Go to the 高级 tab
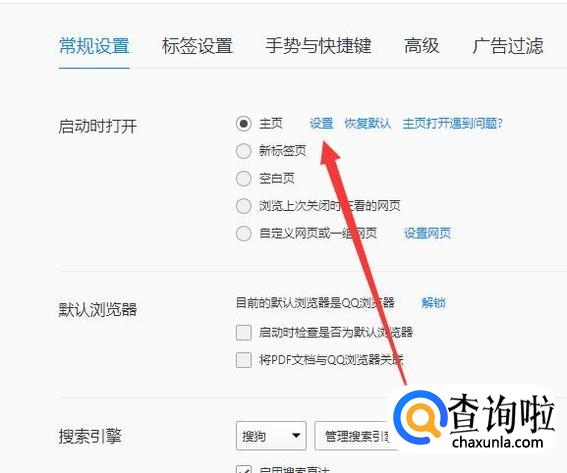The width and height of the screenshot is (567, 473). [x=422, y=46]
